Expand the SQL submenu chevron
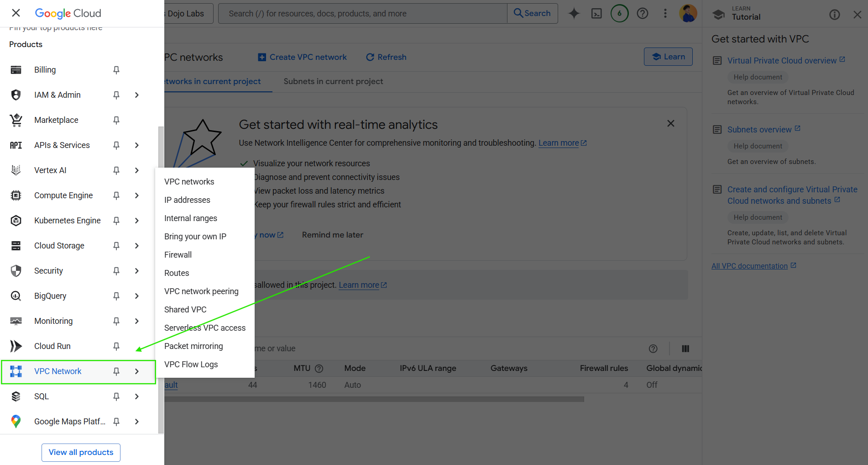Screen dimensions: 868x465 tap(137, 396)
